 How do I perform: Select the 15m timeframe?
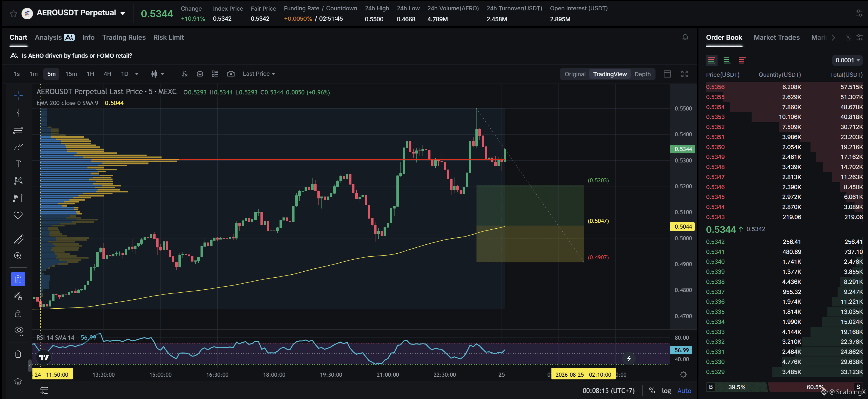71,74
